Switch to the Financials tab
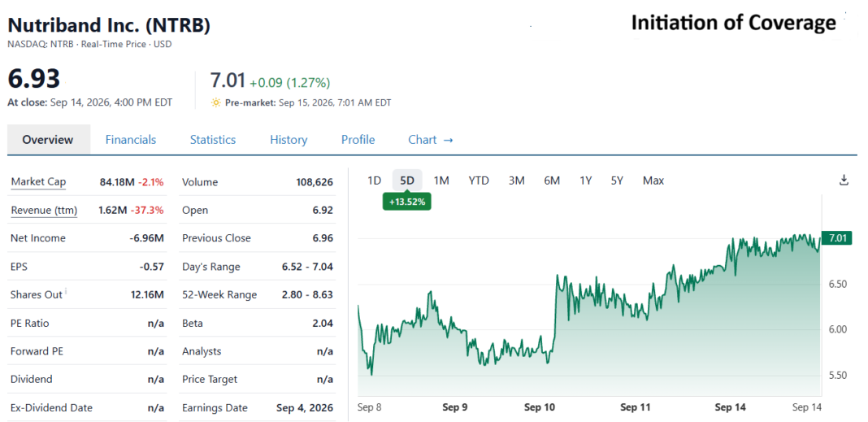The image size is (868, 422). click(x=131, y=140)
